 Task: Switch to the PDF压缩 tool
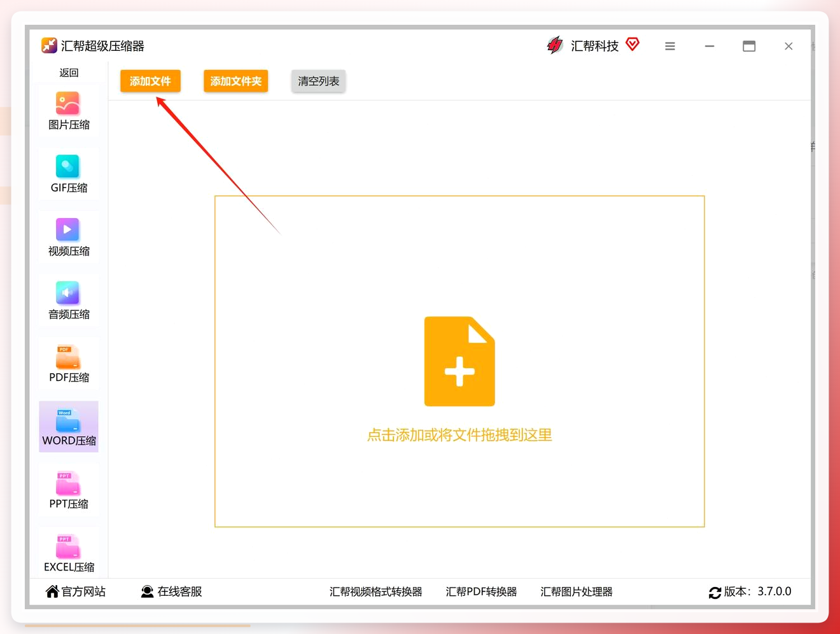[x=69, y=364]
